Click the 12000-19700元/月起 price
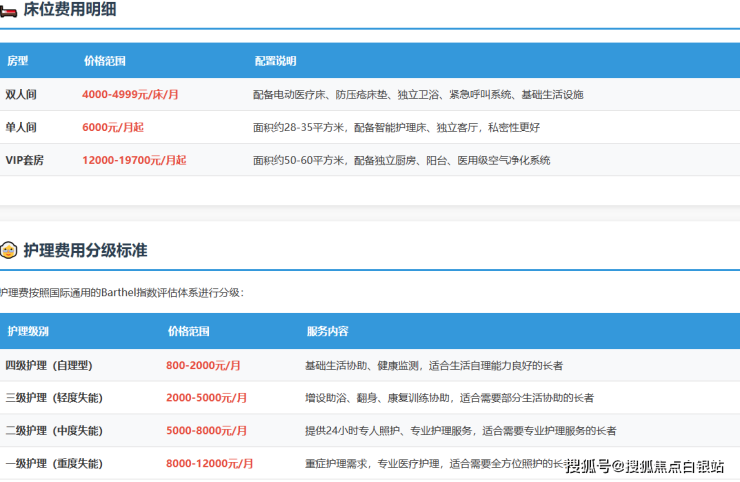The height and width of the screenshot is (482, 740). 134,160
